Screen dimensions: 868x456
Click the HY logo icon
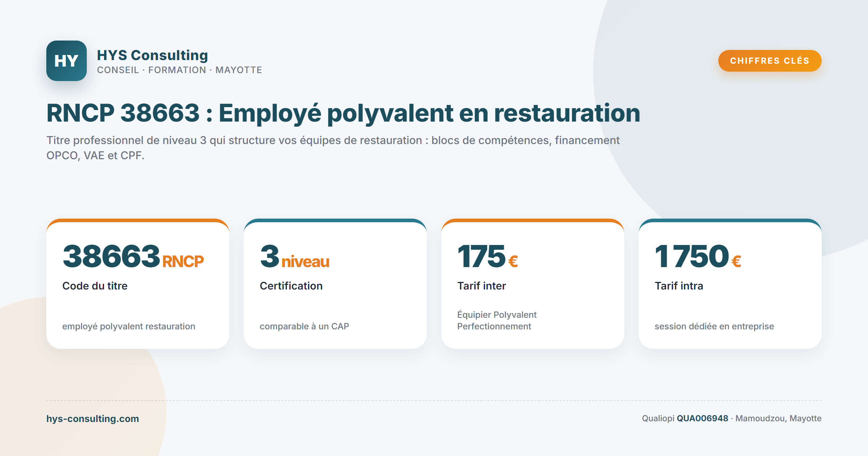67,61
